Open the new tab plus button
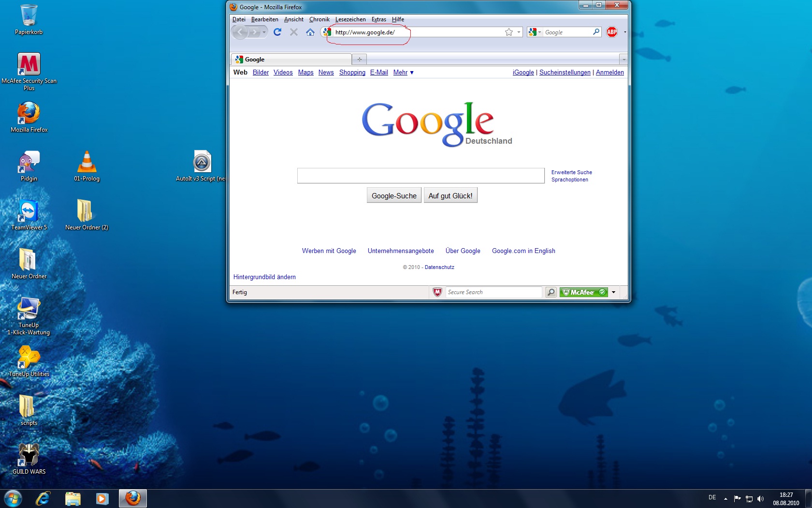 pyautogui.click(x=359, y=60)
